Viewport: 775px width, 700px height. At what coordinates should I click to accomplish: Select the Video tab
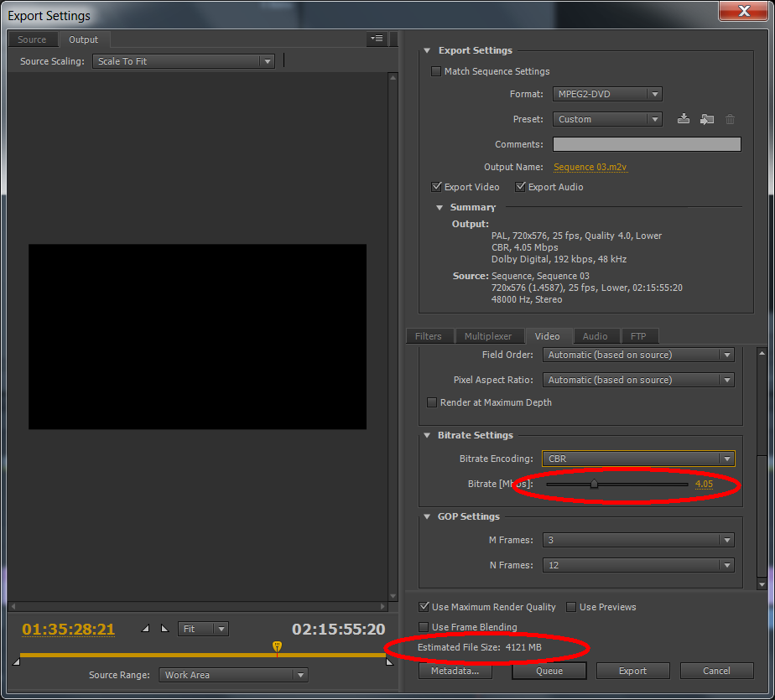547,336
